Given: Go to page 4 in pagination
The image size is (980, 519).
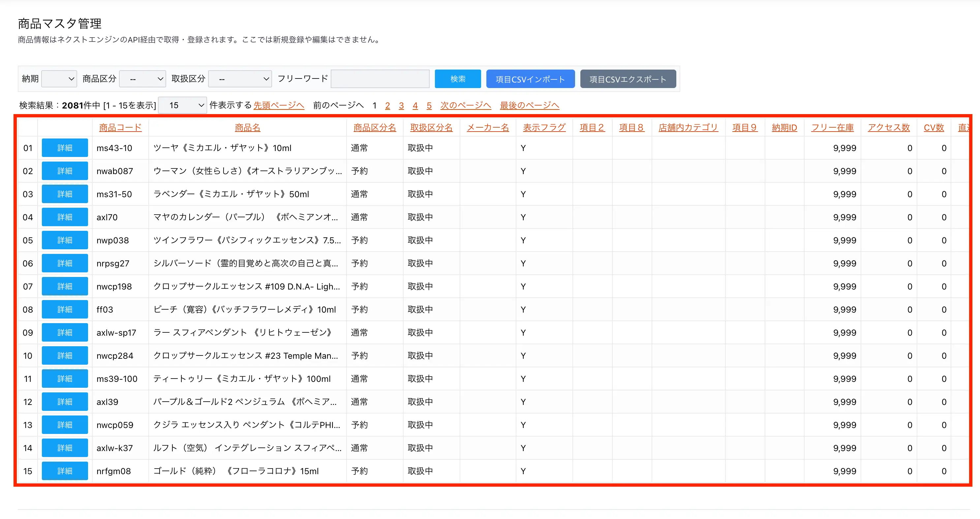Looking at the screenshot, I should [415, 106].
